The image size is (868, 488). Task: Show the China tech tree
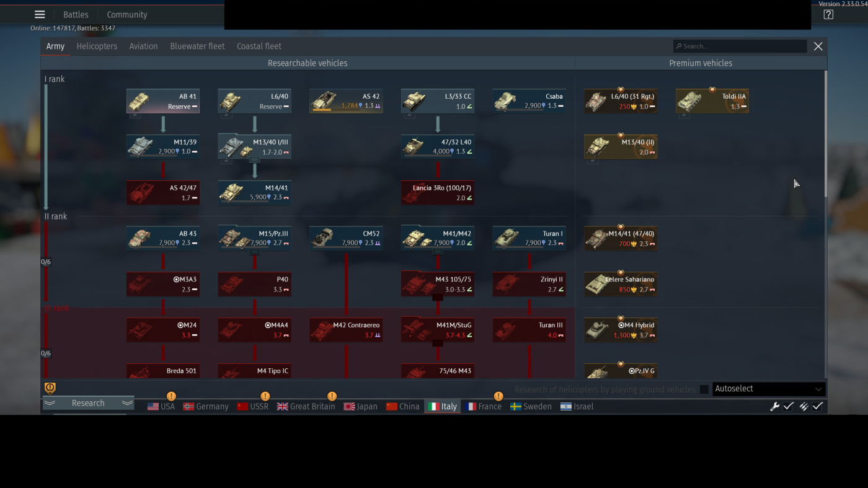[x=403, y=407]
